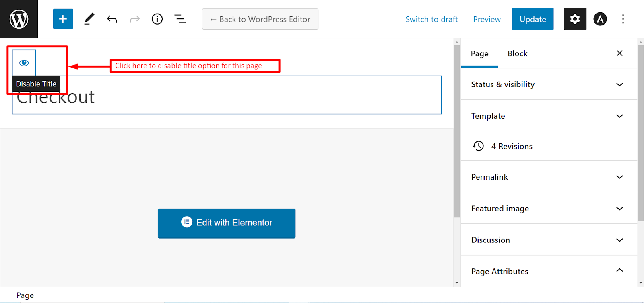Expand Status & visibility section
Image resolution: width=644 pixels, height=303 pixels.
click(x=549, y=84)
